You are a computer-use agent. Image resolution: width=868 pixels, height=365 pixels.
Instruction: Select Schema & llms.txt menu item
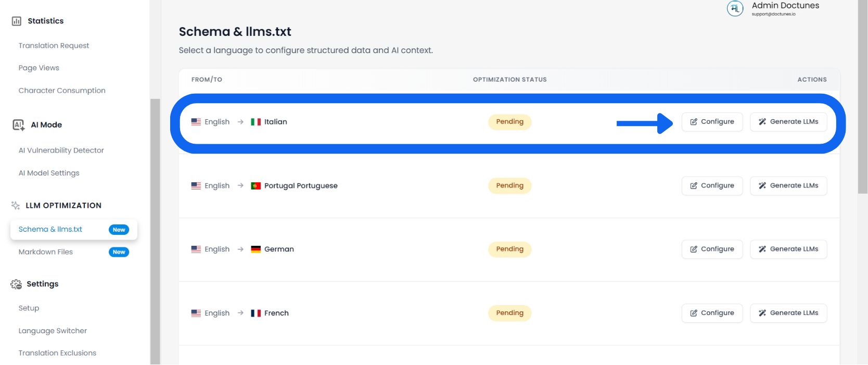click(x=73, y=230)
